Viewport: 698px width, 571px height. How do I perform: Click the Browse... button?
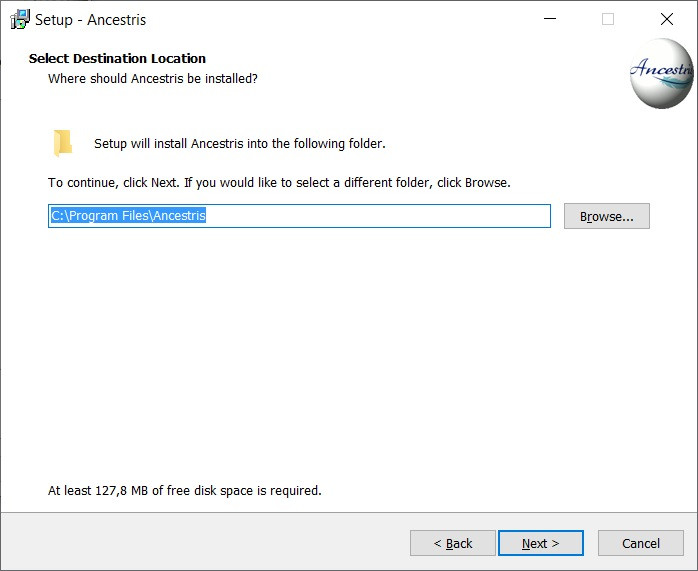(606, 216)
